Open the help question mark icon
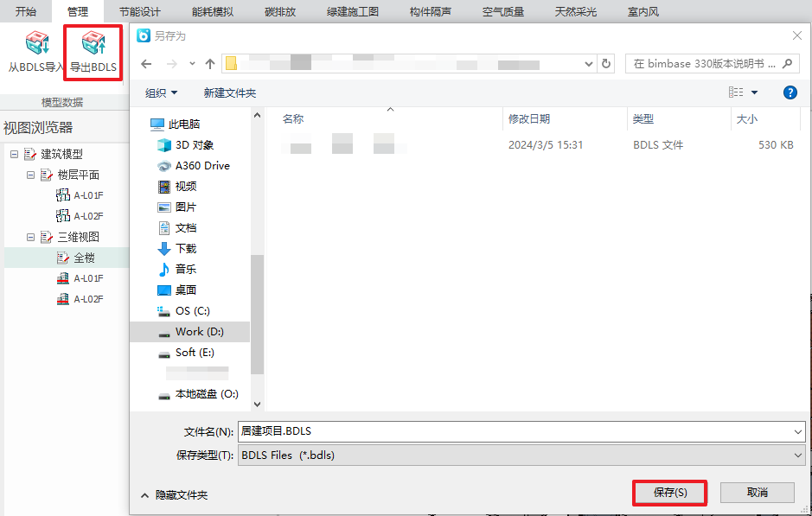Image resolution: width=812 pixels, height=516 pixels. (790, 92)
